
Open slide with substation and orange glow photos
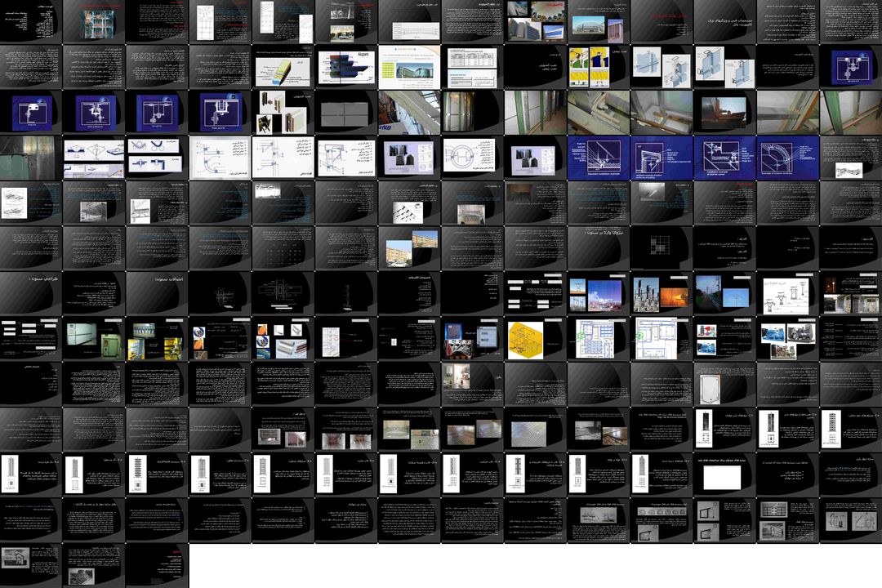click(661, 294)
